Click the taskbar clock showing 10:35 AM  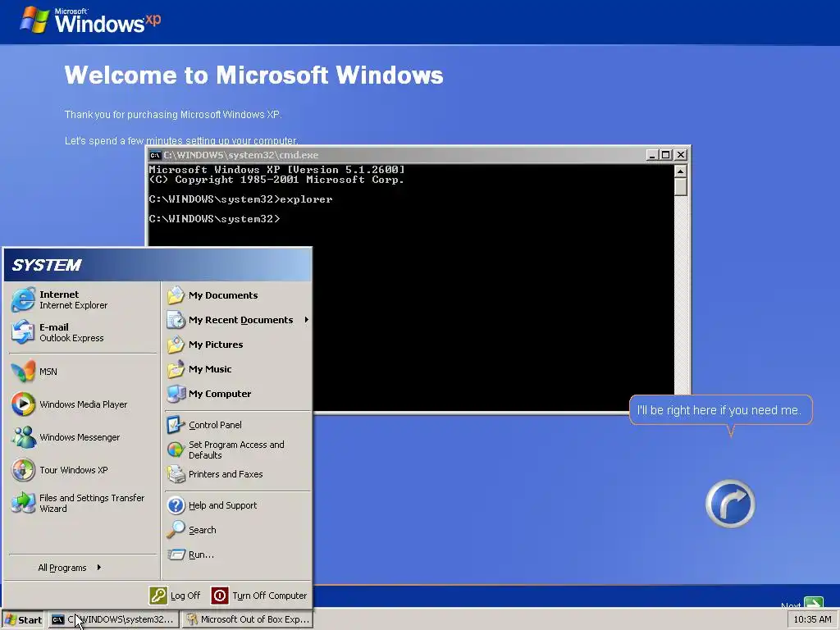point(812,619)
